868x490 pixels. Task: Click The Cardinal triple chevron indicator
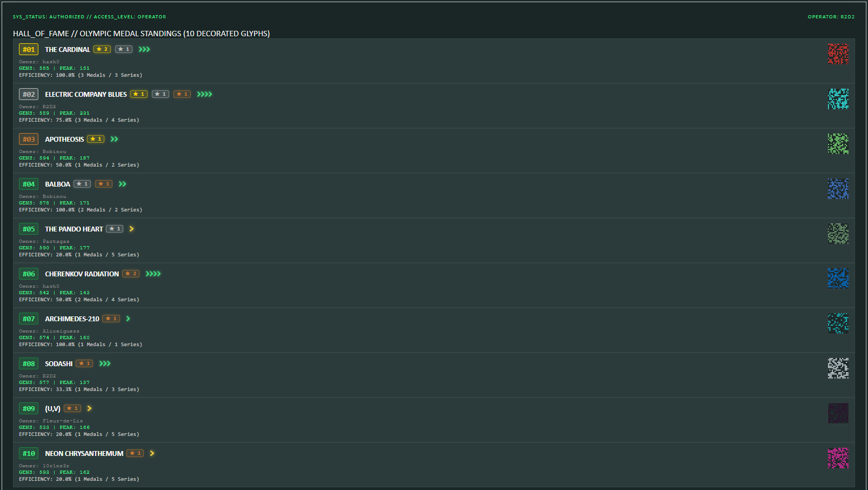tap(144, 49)
